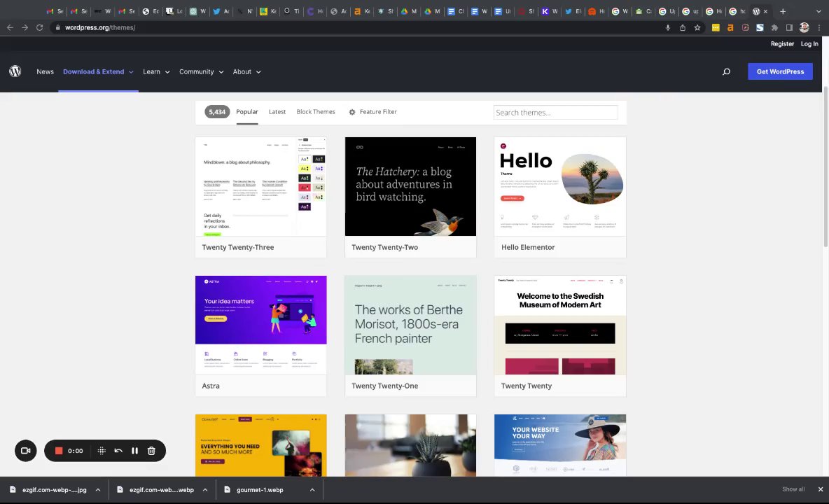Click the microphone icon in address bar

click(x=668, y=27)
